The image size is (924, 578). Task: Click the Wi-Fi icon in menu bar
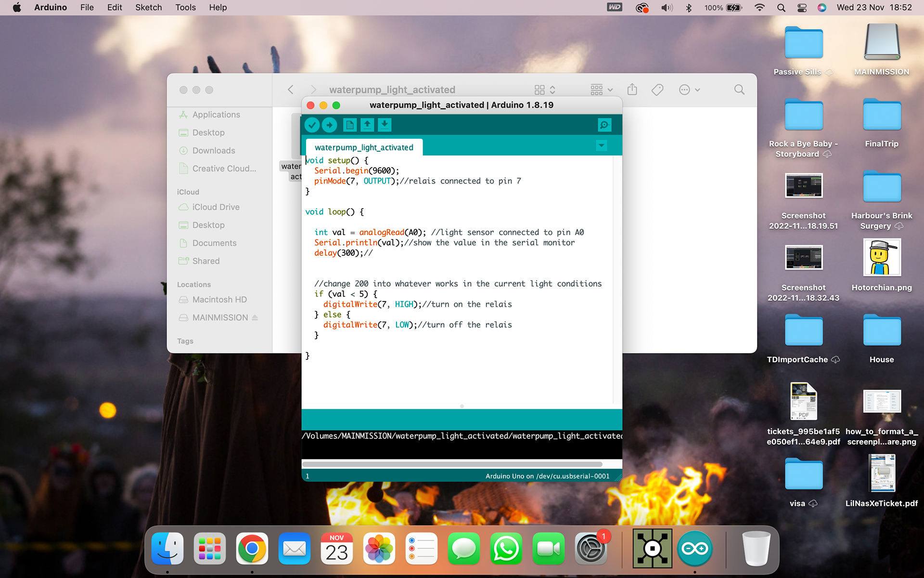[x=760, y=7]
